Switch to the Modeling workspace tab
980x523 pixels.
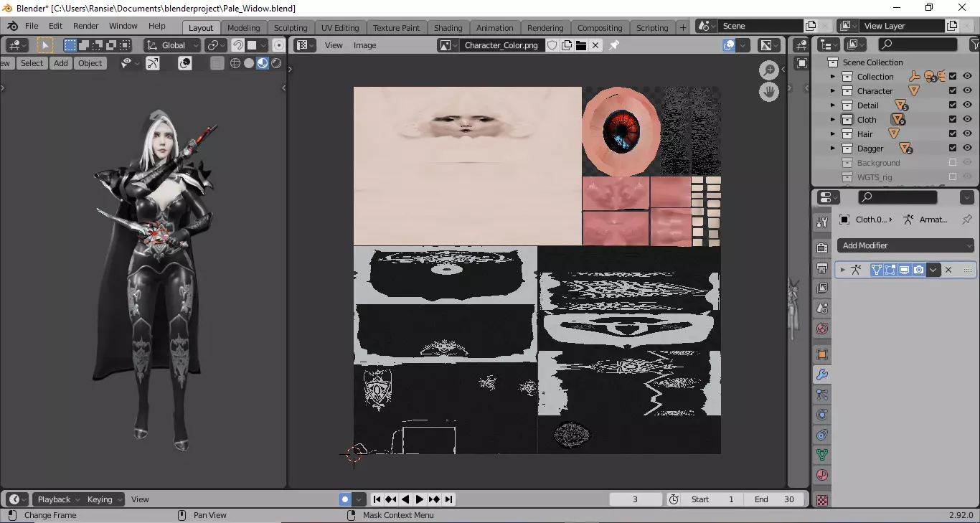click(243, 28)
